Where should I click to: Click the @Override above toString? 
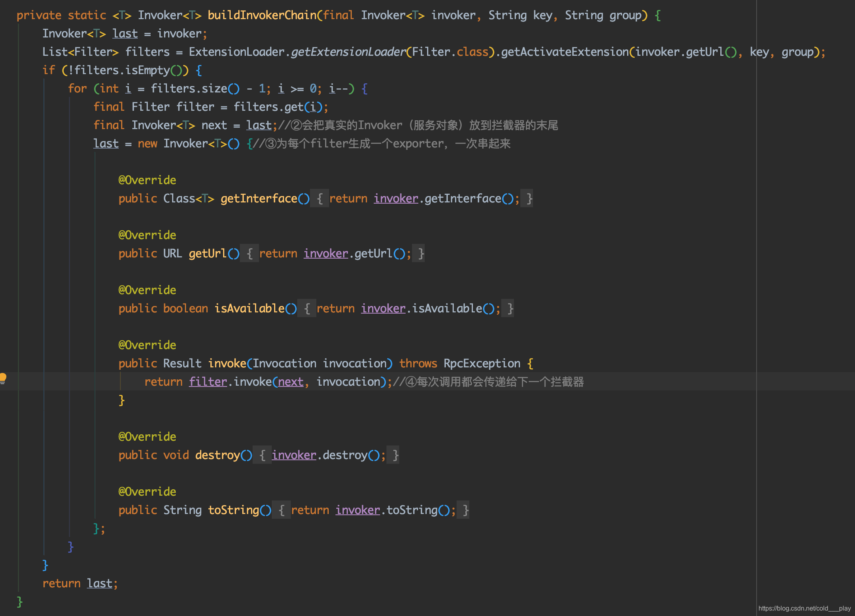pos(147,492)
